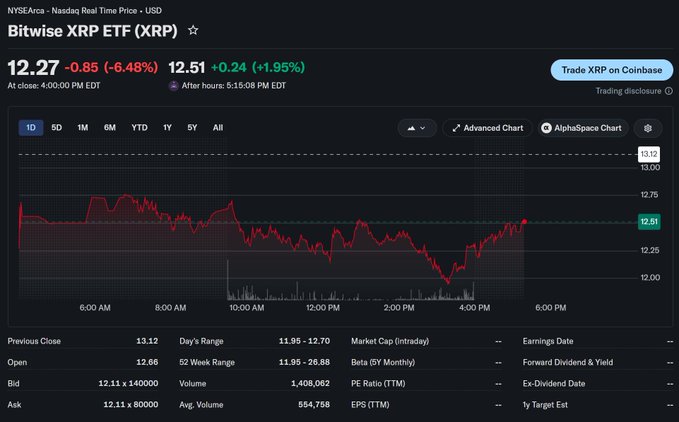
Task: Click the Market Cap (intraday) label
Action: click(x=390, y=341)
